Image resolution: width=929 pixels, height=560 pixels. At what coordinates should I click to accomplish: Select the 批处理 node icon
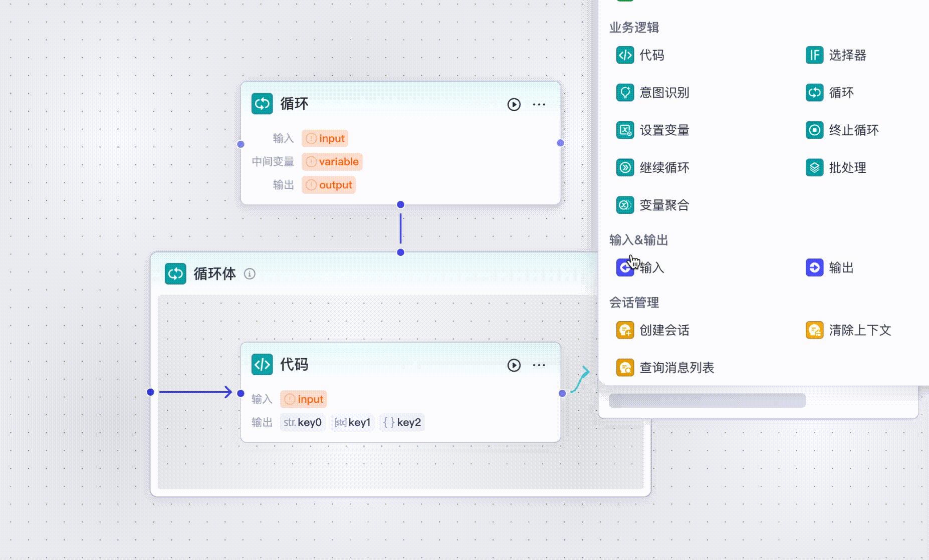[x=813, y=168]
